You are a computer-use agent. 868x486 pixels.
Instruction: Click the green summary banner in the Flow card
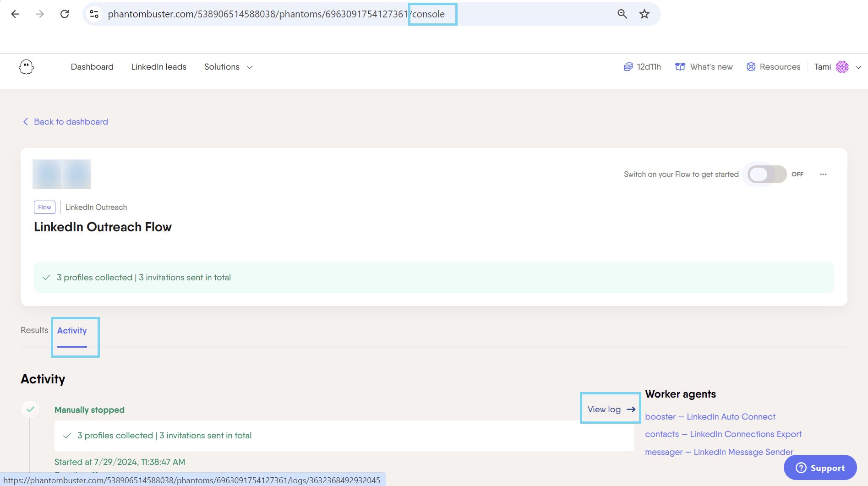click(x=434, y=278)
